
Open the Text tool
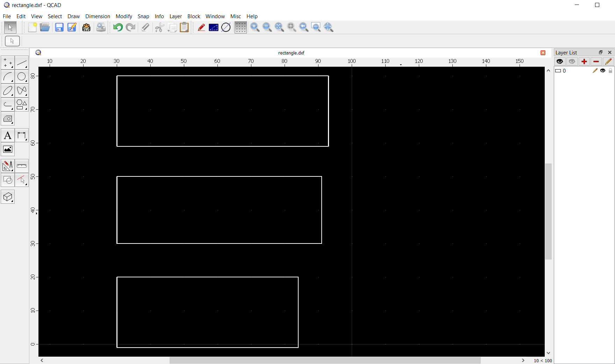click(8, 136)
